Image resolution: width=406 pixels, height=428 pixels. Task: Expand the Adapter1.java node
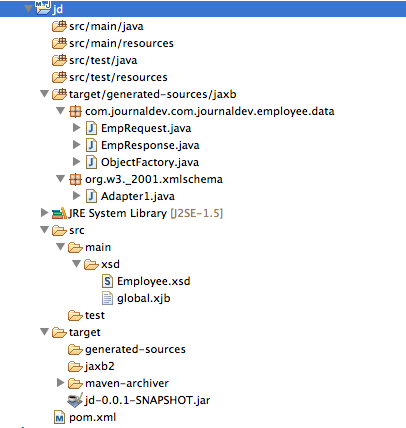[76, 196]
